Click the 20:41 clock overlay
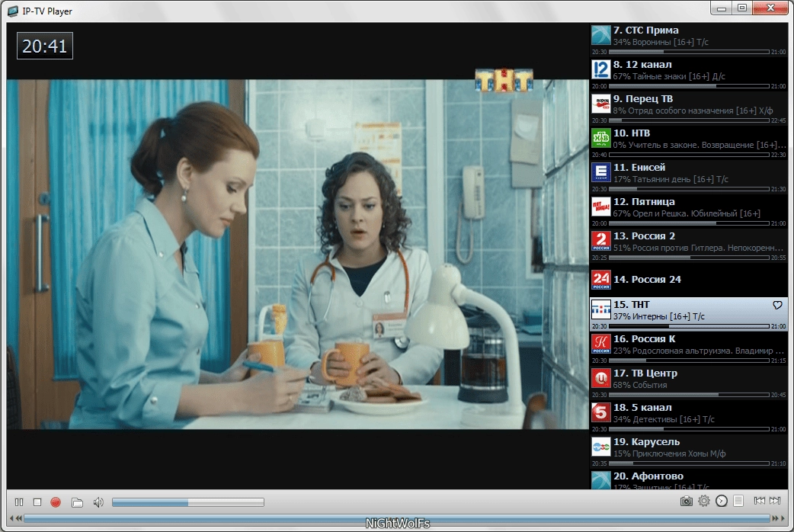 [44, 46]
